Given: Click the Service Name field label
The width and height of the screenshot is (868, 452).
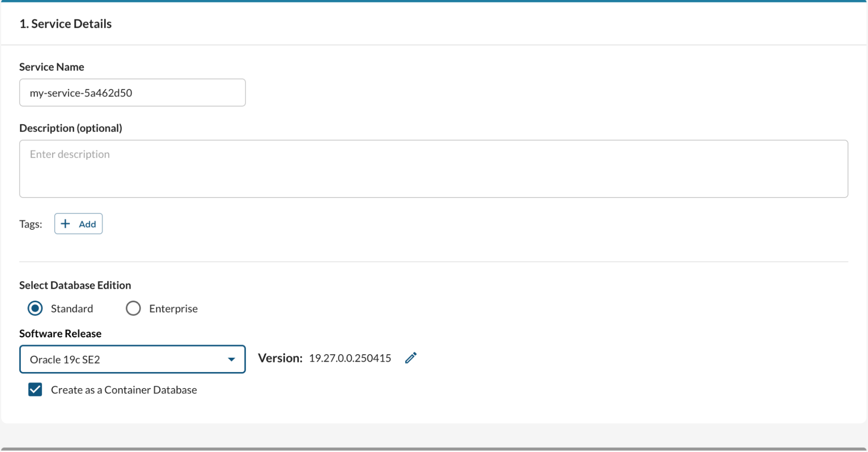Looking at the screenshot, I should (52, 67).
